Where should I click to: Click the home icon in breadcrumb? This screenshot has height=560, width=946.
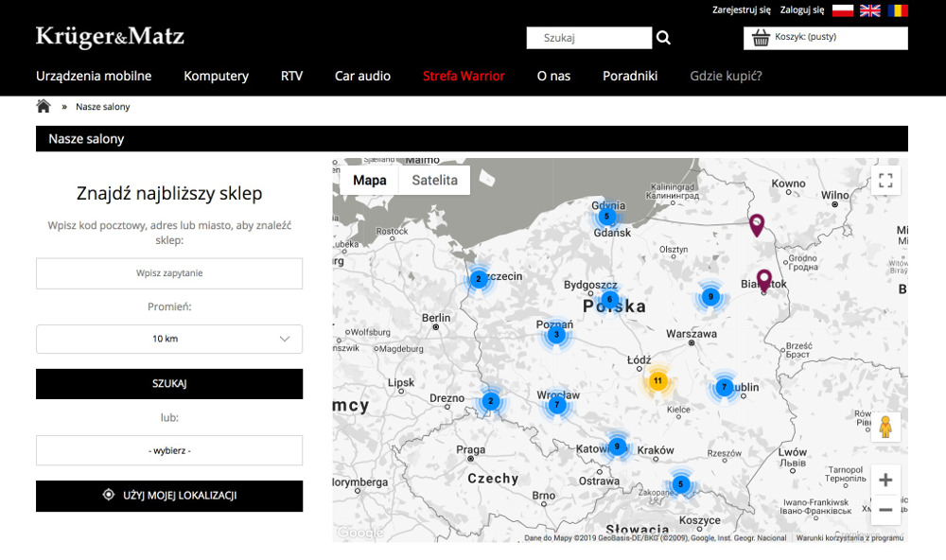click(x=44, y=106)
